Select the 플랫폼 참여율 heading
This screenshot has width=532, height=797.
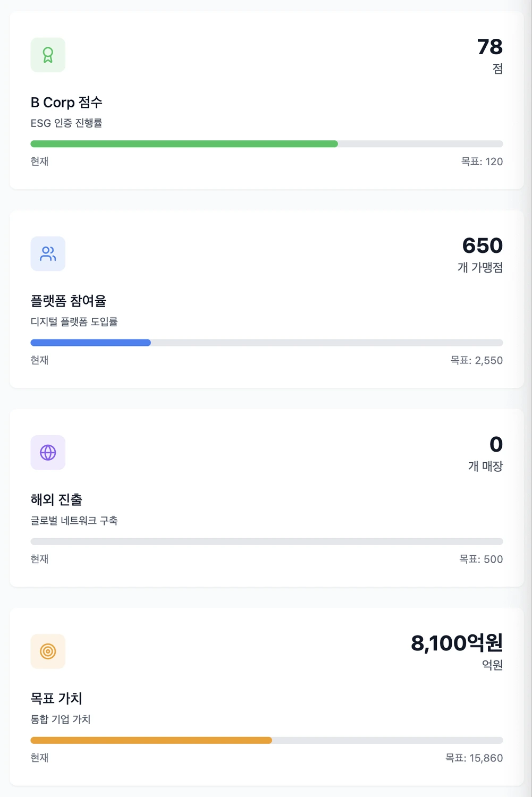click(x=69, y=301)
